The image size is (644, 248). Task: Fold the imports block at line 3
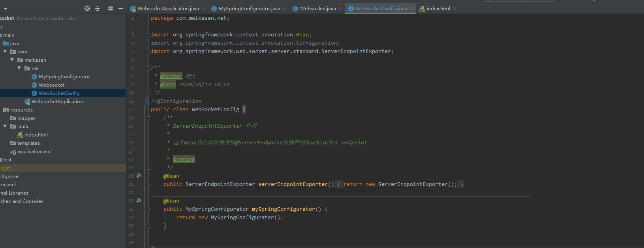tap(148, 35)
